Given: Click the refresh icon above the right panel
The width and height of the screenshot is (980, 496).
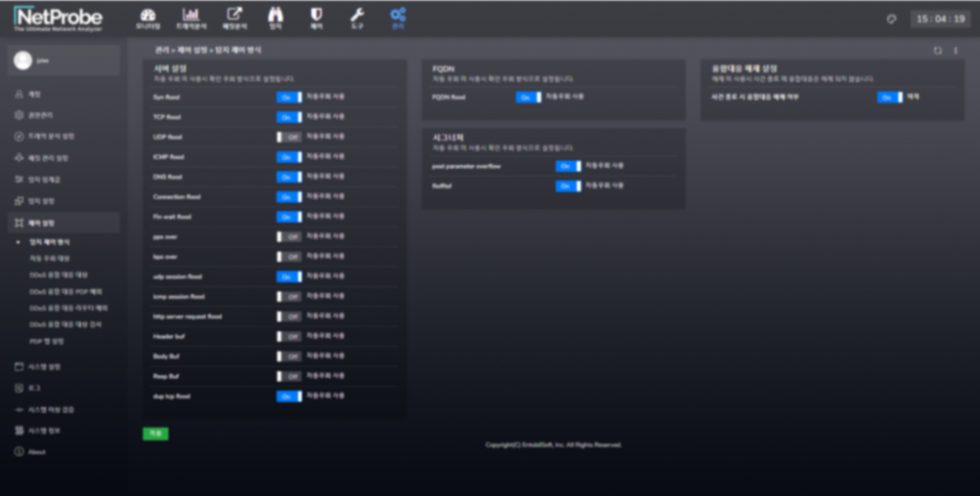Looking at the screenshot, I should [938, 51].
